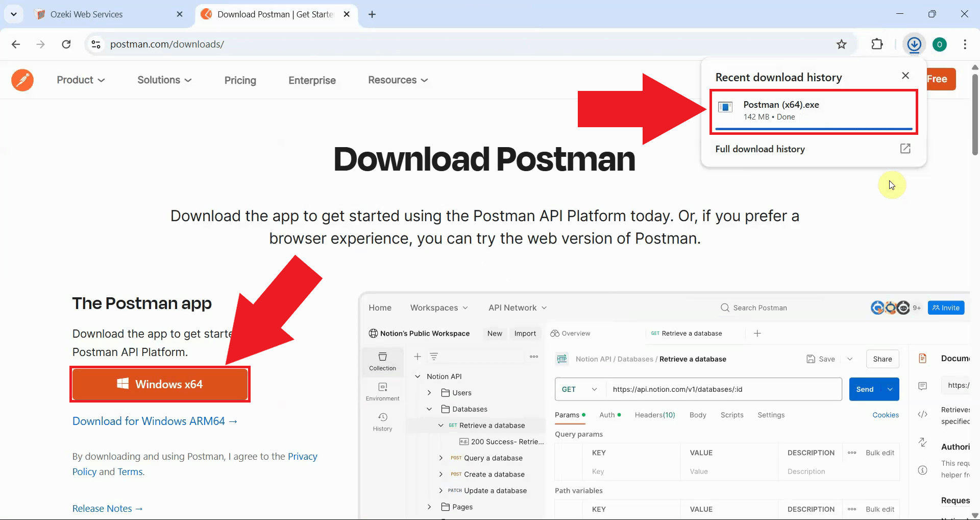Open Comments via the speech bubble icon
The height and width of the screenshot is (520, 980).
[923, 386]
